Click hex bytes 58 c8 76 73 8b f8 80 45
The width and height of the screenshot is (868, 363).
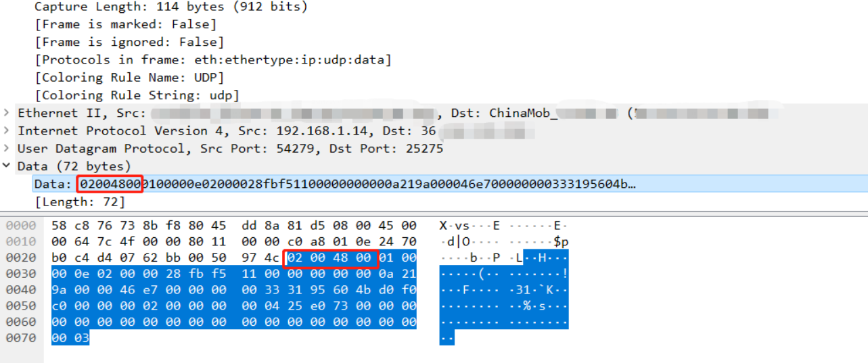(x=139, y=226)
